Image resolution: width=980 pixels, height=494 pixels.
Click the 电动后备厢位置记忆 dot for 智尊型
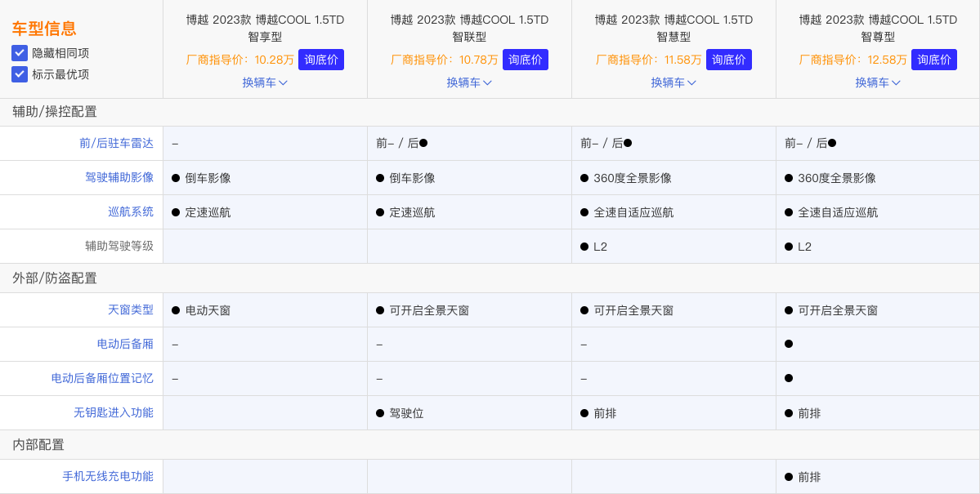789,378
